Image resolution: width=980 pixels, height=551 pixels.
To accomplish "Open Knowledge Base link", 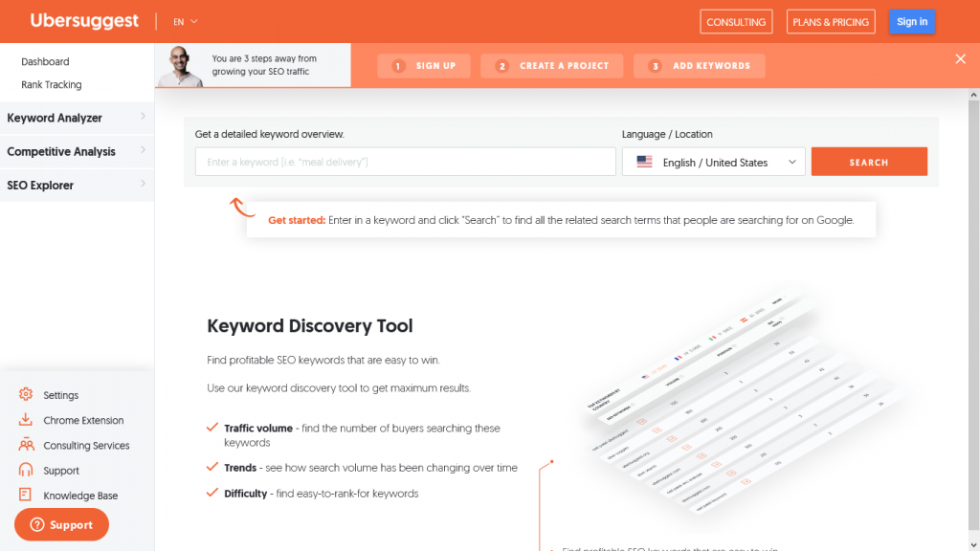I will pos(80,496).
